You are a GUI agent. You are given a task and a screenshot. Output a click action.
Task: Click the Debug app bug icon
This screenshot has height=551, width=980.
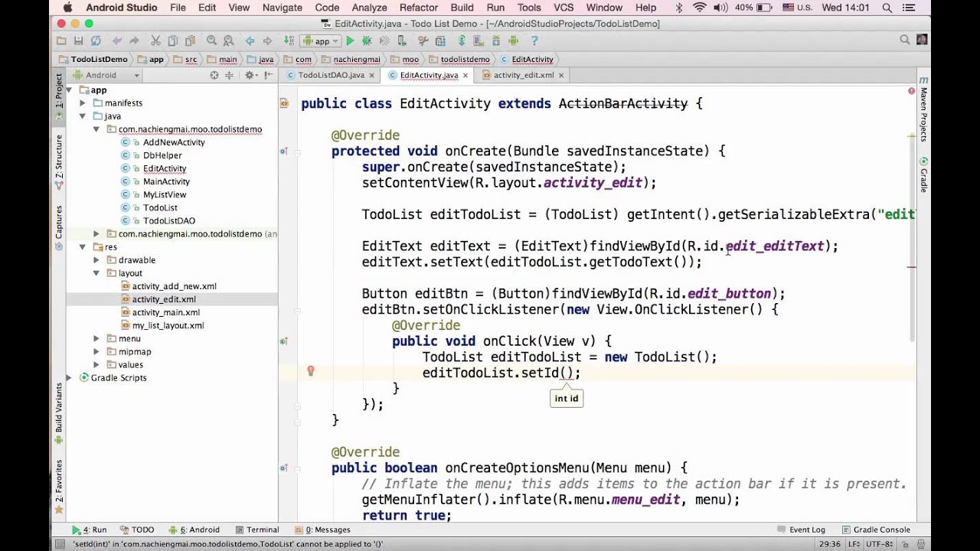click(367, 41)
